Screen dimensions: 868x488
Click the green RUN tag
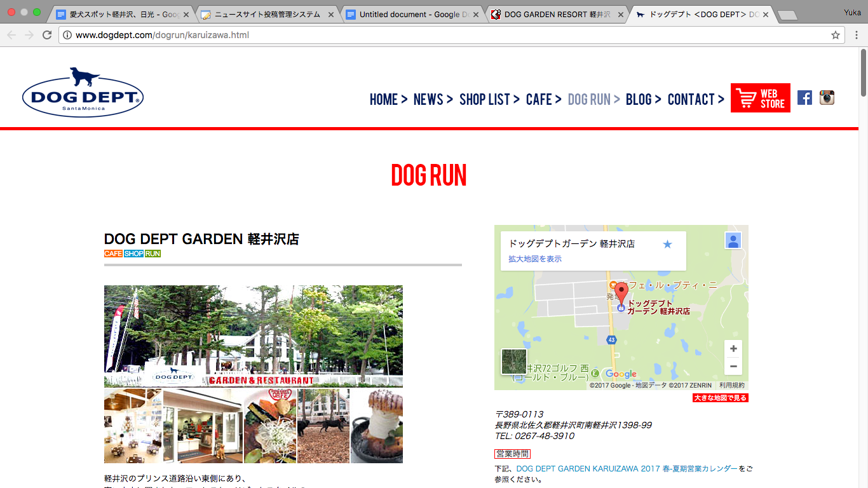tap(153, 254)
